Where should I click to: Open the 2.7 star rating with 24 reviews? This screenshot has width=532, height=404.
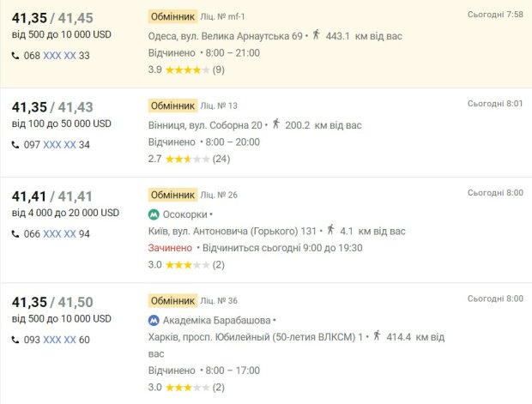point(186,159)
